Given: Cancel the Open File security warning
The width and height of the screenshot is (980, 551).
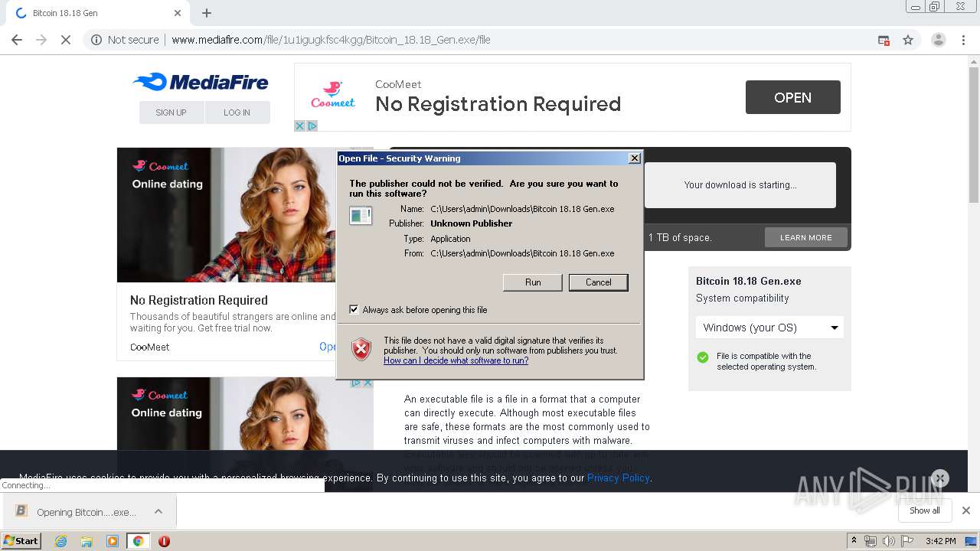Looking at the screenshot, I should click(598, 282).
